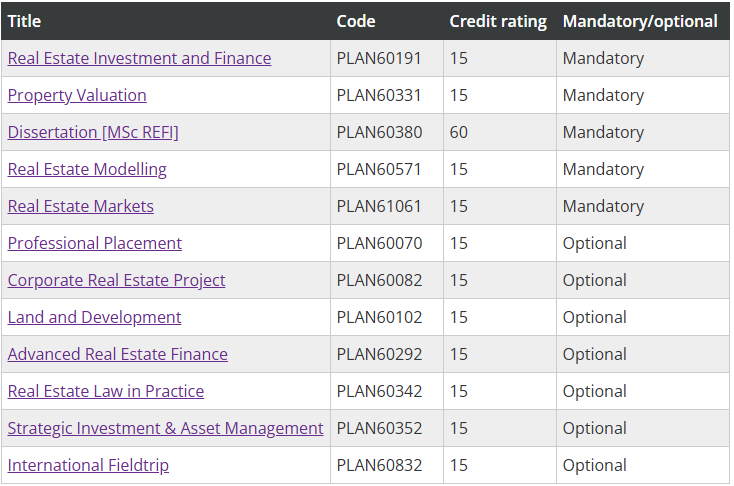This screenshot has width=734, height=486.
Task: Click Optional cell in Professional Placement row
Action: pos(595,243)
